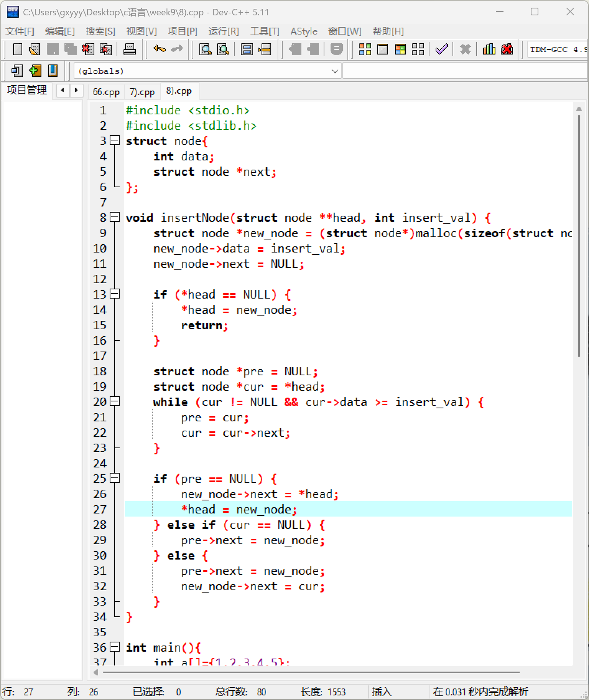The image size is (589, 700).
Task: Open Find with the magnifier icon
Action: pos(206,49)
